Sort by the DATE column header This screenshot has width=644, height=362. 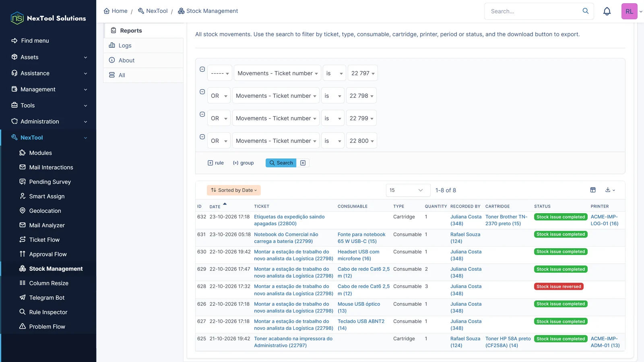click(215, 206)
